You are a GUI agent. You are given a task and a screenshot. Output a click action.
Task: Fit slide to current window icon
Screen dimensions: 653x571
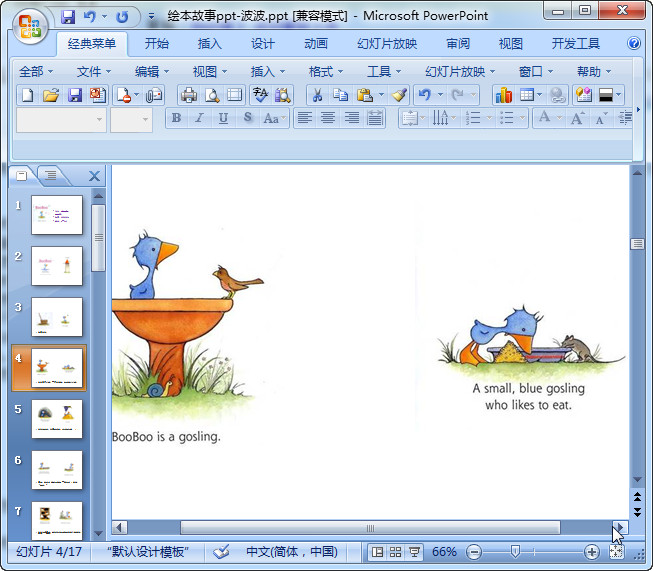click(616, 552)
